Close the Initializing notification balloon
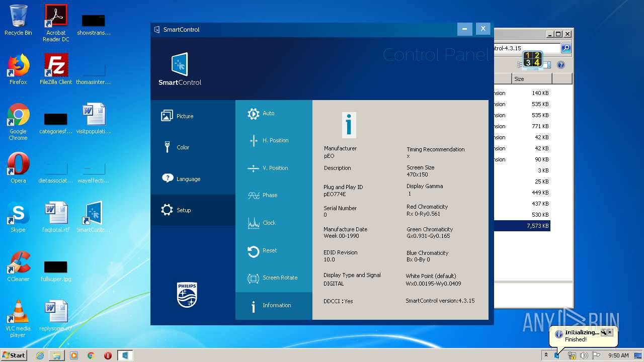Viewport: 644px width, 362px height. [x=610, y=332]
